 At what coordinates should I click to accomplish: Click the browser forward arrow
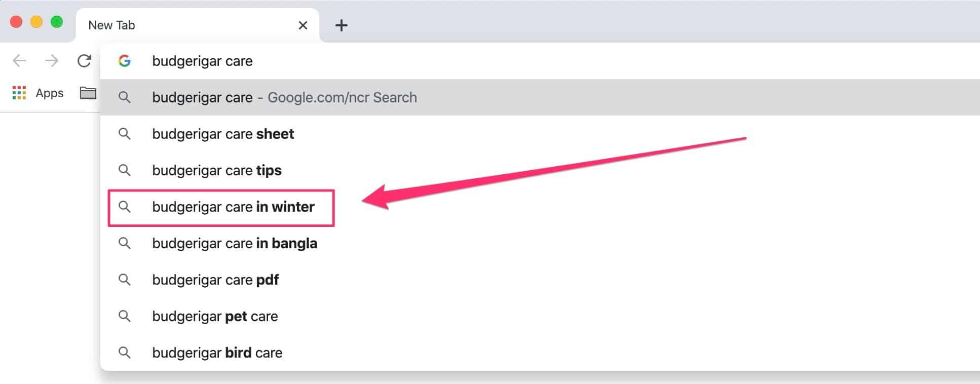[52, 61]
